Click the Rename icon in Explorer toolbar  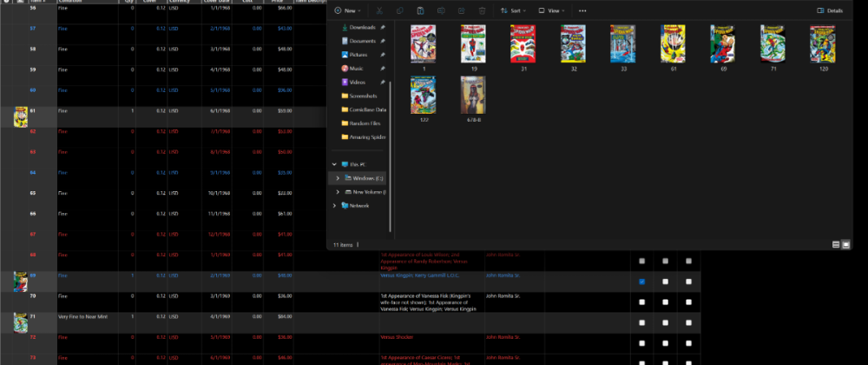pos(441,10)
